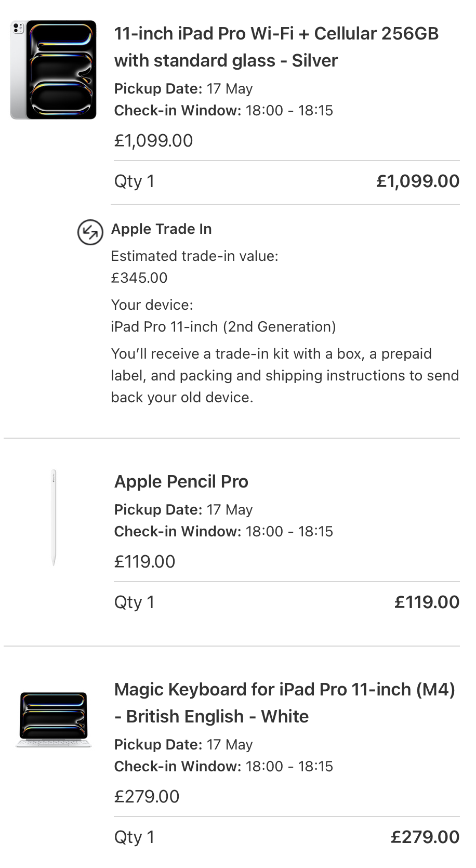Open the Apple Pencil Pro product title
The height and width of the screenshot is (868, 476).
pos(181,481)
